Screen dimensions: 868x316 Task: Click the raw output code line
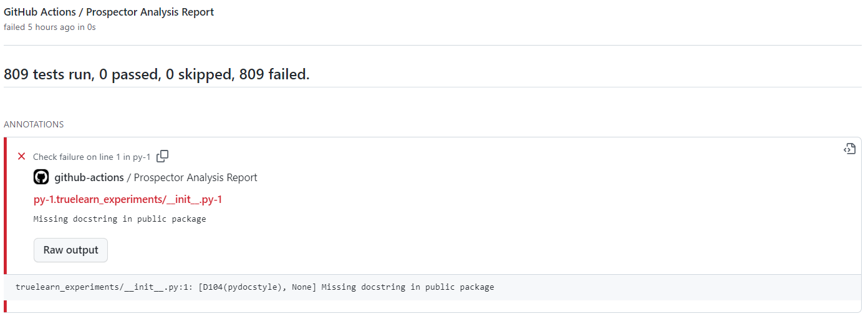click(254, 287)
